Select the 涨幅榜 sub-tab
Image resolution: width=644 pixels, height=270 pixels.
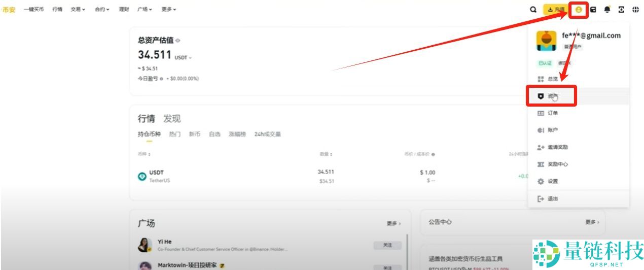coord(237,134)
